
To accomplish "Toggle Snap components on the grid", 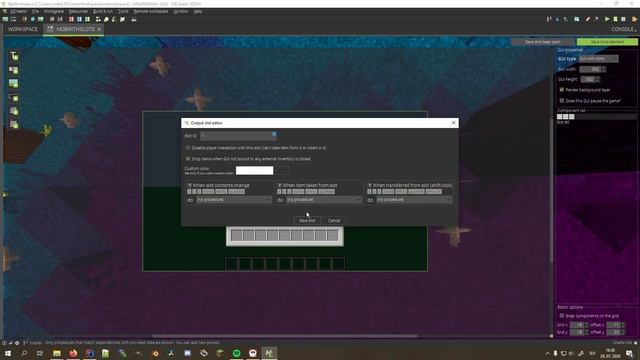I will tap(562, 316).
